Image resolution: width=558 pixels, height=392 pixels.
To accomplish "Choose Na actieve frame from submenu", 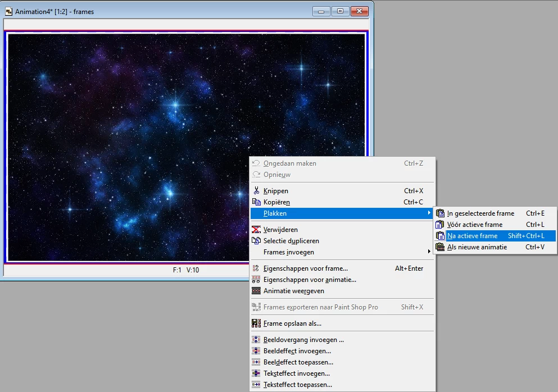I will (x=472, y=236).
